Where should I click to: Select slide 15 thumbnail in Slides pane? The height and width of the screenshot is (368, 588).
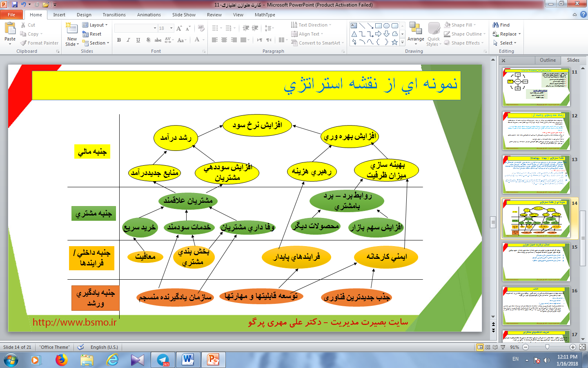(536, 262)
